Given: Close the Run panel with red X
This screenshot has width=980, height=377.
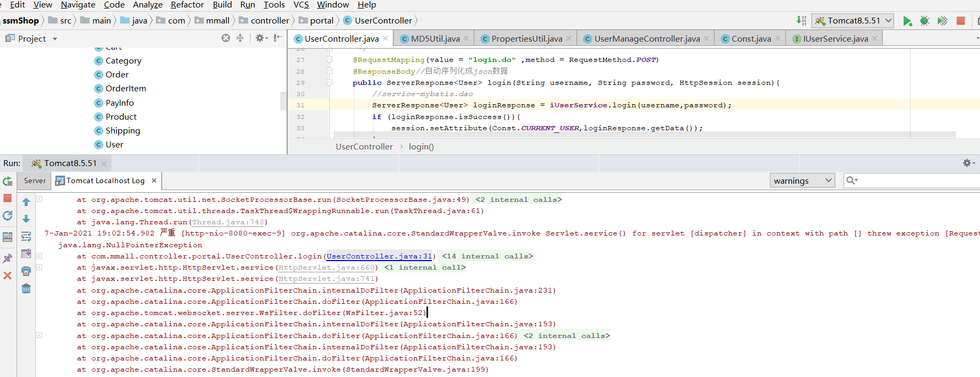Looking at the screenshot, I should point(7,276).
